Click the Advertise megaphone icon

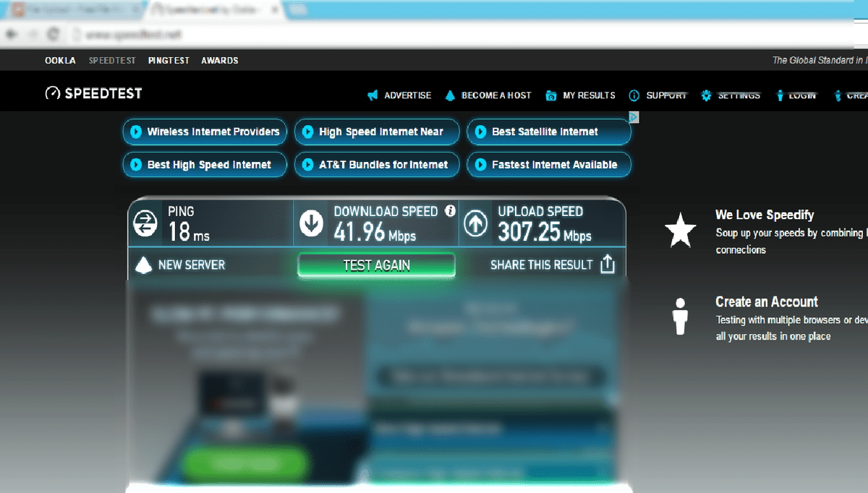pyautogui.click(x=373, y=95)
